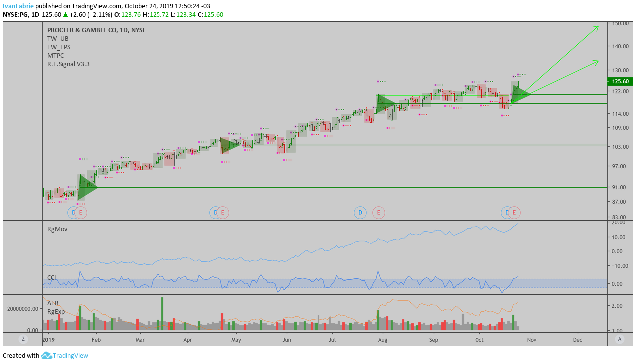The height and width of the screenshot is (364, 636).
Task: Select the earnings E marker in late April
Action: [223, 213]
